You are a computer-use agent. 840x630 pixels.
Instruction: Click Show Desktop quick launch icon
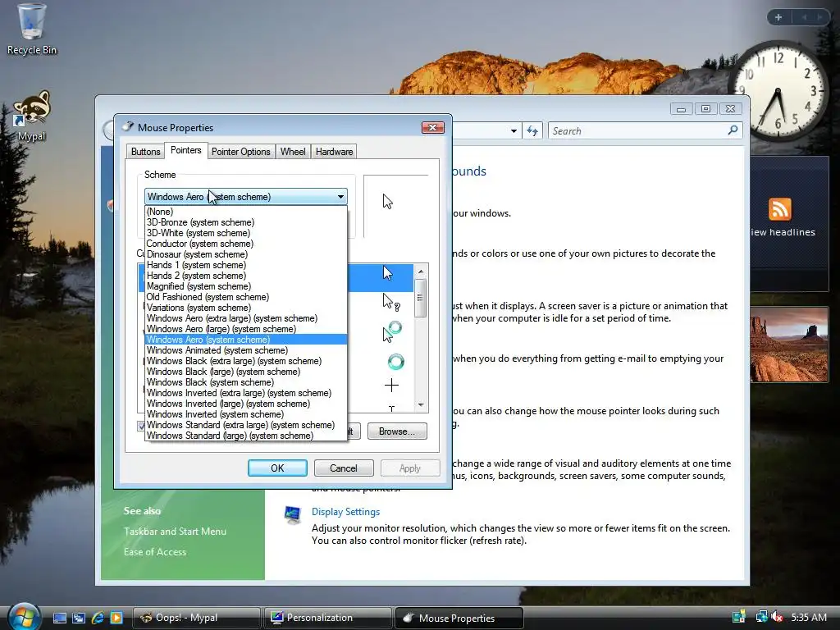point(59,618)
